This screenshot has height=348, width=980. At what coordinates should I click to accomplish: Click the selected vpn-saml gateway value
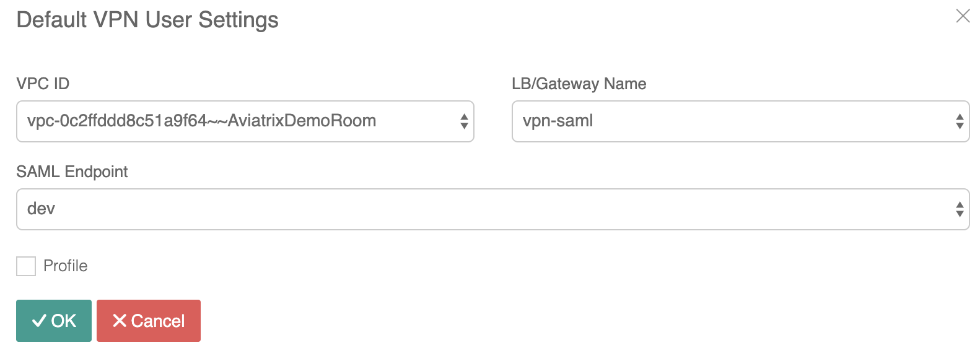558,121
